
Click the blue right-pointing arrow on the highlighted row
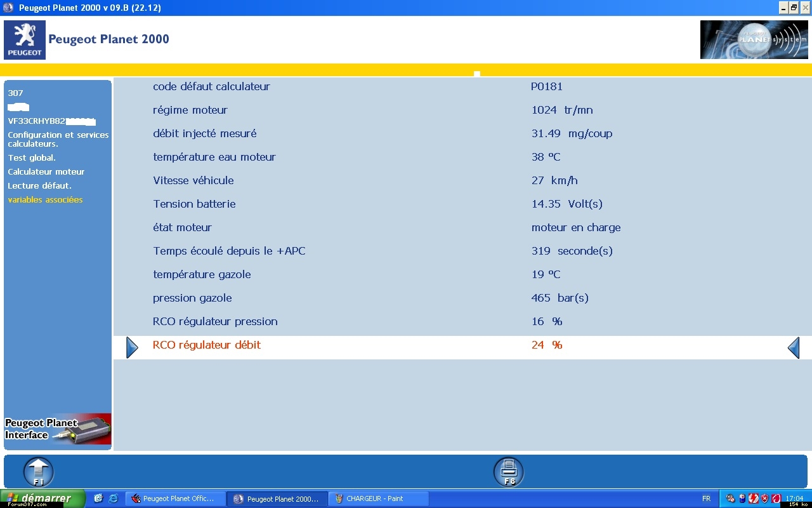tap(132, 347)
